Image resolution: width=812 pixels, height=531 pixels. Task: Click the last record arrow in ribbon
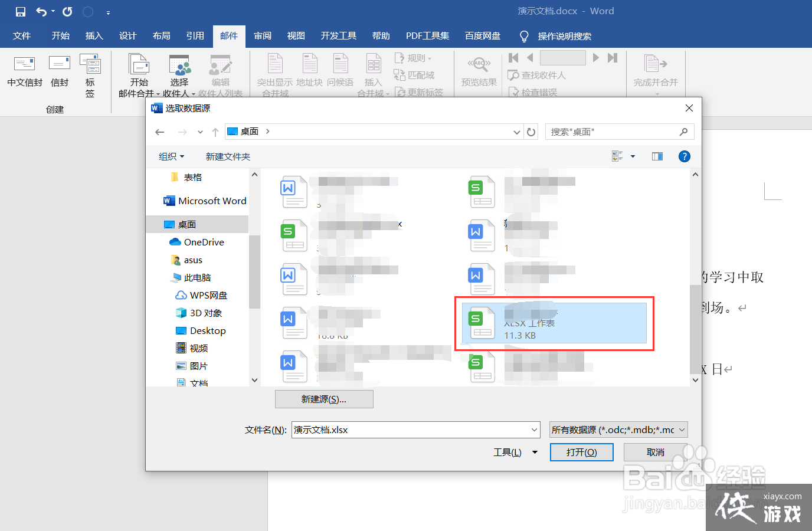613,57
